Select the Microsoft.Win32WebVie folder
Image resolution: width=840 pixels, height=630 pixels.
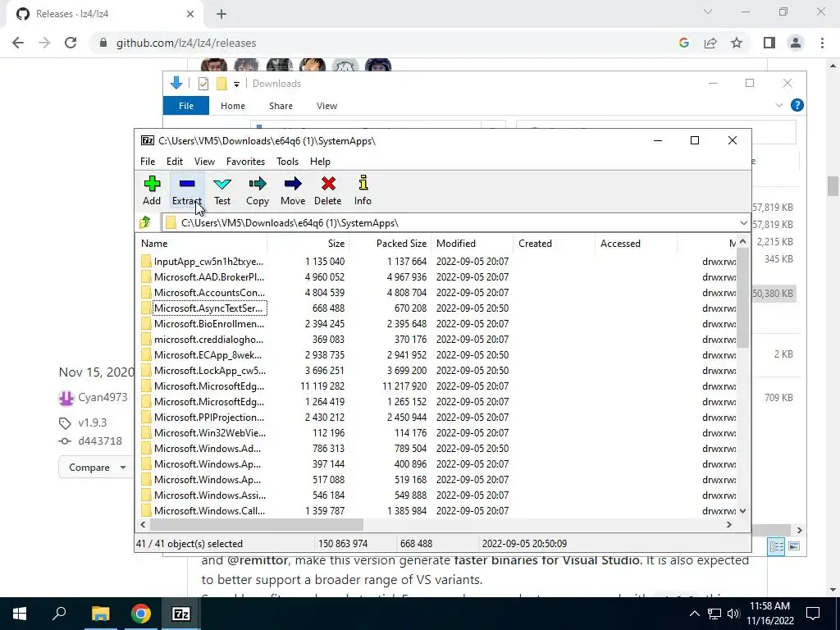point(209,432)
